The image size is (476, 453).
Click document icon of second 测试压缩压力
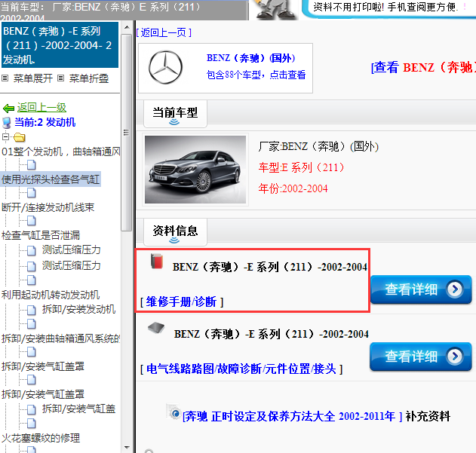(31, 266)
